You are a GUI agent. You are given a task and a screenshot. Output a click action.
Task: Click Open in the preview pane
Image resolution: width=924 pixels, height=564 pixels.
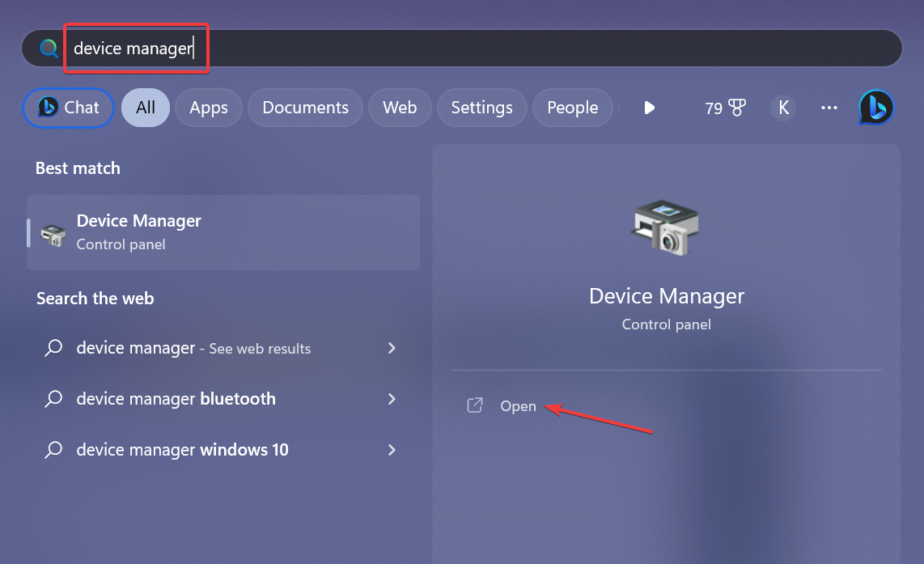(x=518, y=406)
